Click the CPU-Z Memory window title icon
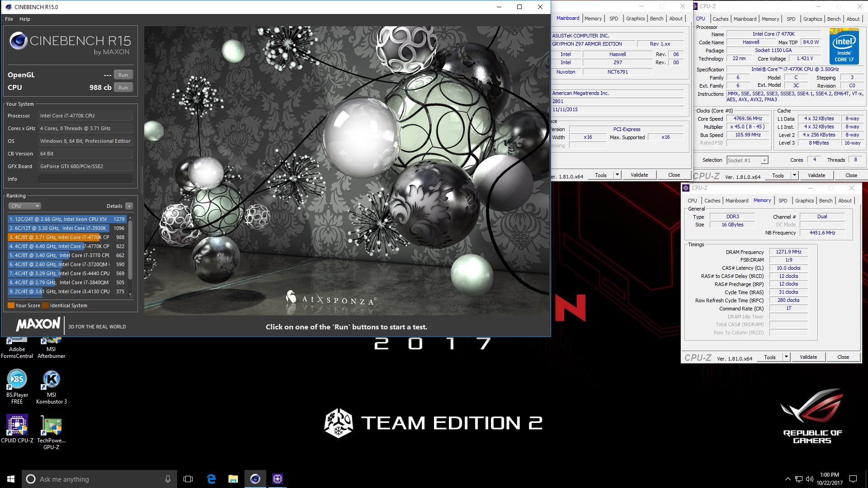The width and height of the screenshot is (868, 488). 686,188
